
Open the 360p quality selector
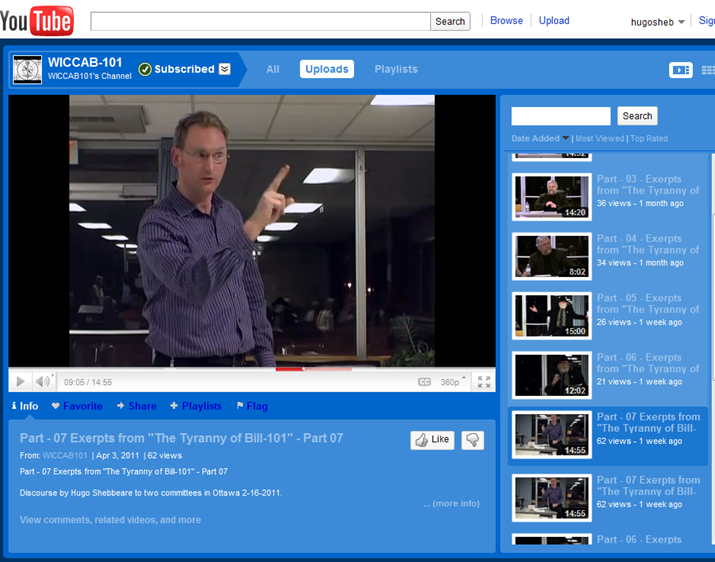pos(453,382)
